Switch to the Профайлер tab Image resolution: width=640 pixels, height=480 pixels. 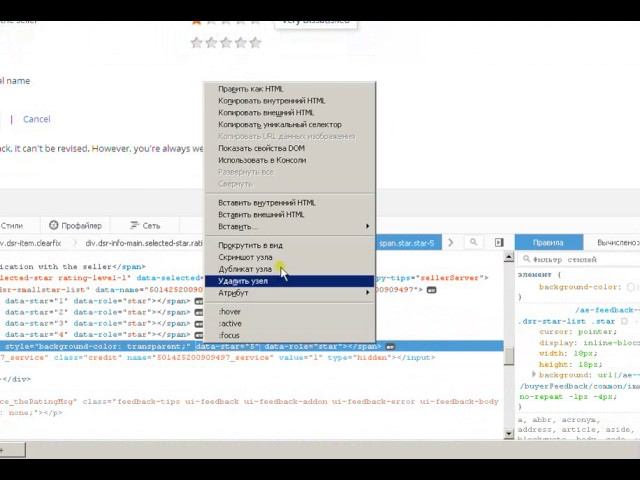[x=75, y=225]
